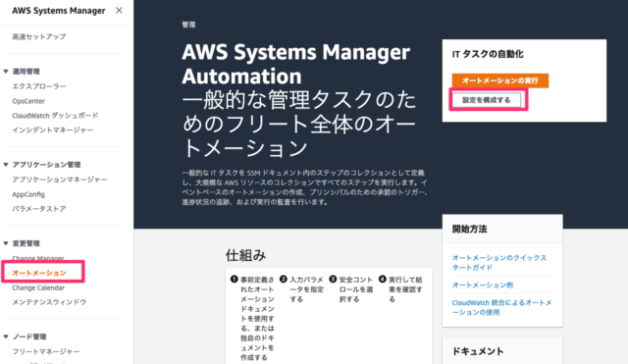Open CloudWatch ダッシュボード
This screenshot has height=364, width=628.
(x=55, y=116)
